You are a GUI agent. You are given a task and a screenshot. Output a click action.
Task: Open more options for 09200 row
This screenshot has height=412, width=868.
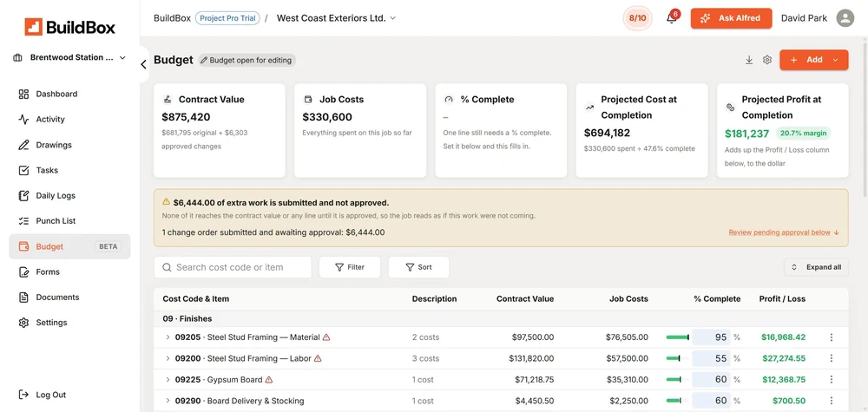832,358
